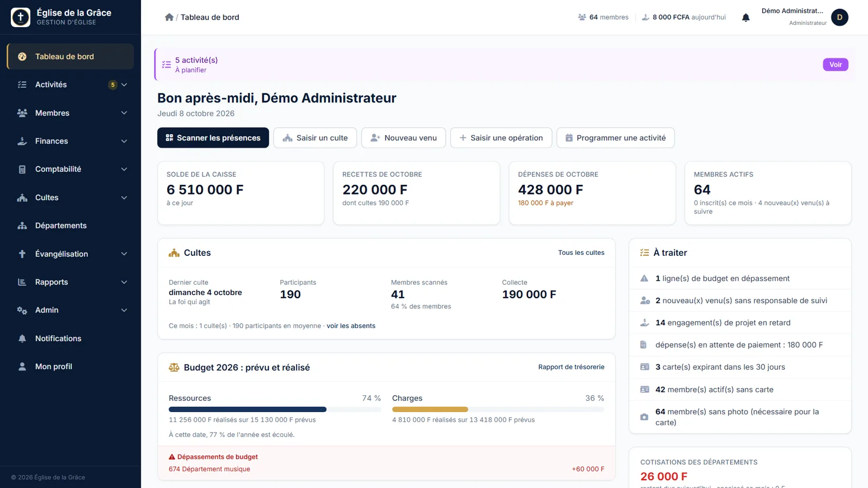Open nouveaux venus sans responsable item

(740, 300)
